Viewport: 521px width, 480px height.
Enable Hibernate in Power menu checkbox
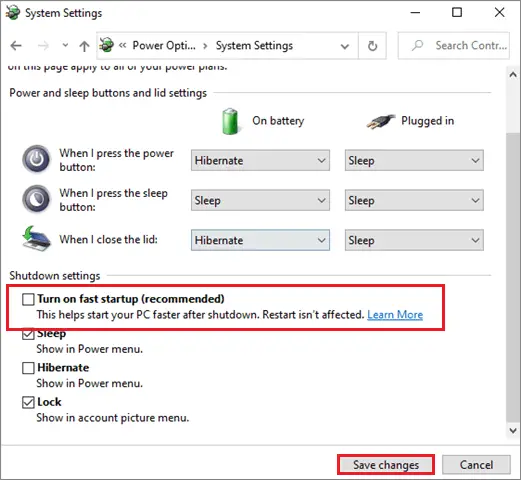click(28, 368)
